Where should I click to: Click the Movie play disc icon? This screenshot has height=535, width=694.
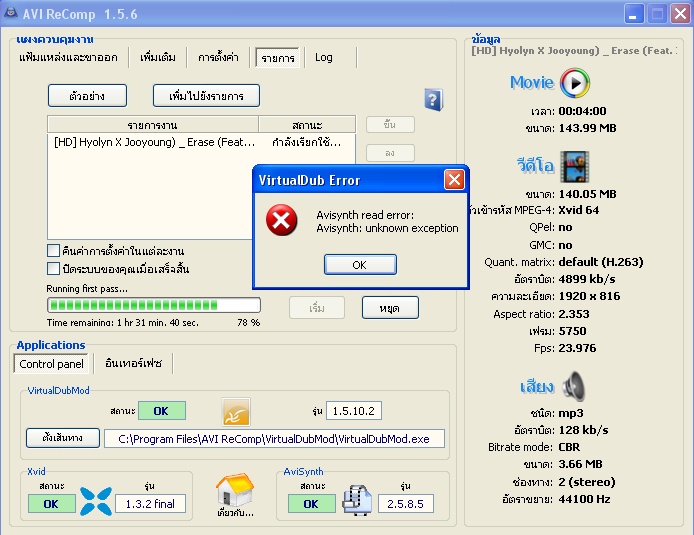[x=575, y=82]
